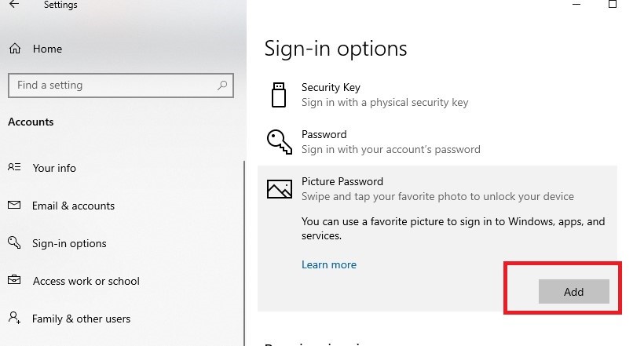Click the Your info person icon
644x346 pixels.
[x=14, y=168]
